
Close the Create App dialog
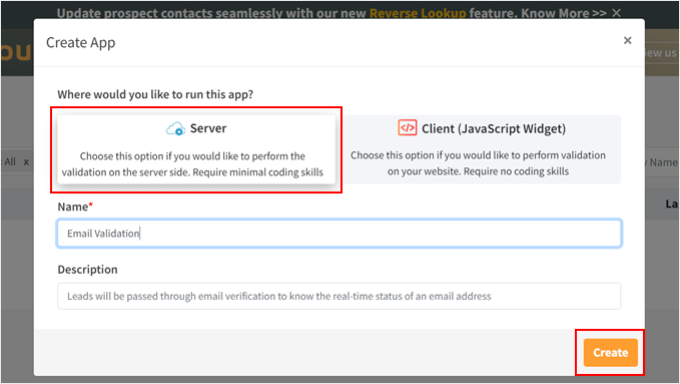pyautogui.click(x=627, y=40)
